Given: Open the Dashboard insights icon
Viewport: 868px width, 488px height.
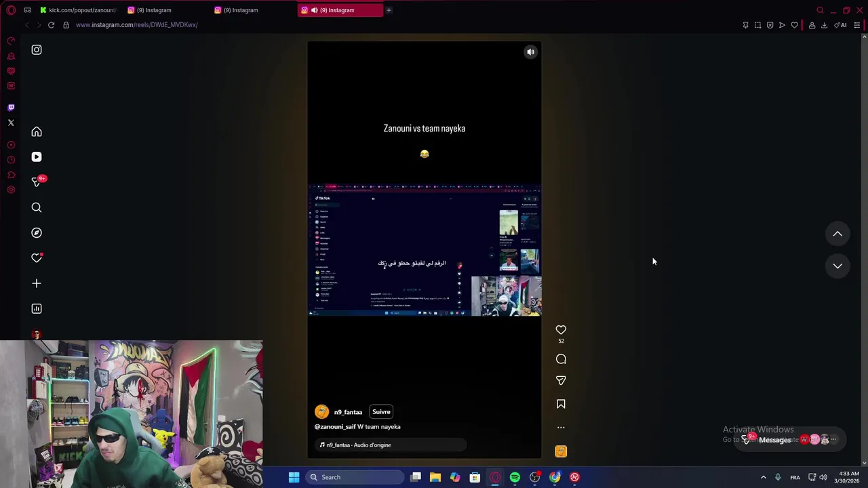Looking at the screenshot, I should [x=37, y=308].
